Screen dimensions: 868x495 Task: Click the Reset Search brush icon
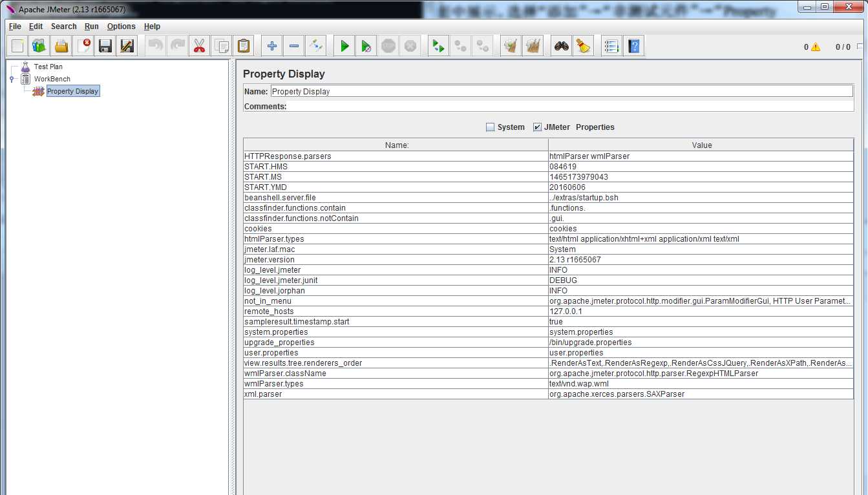(584, 46)
